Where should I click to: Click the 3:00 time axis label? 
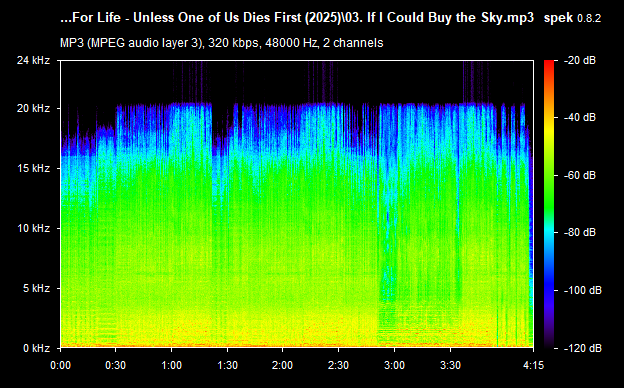[394, 365]
